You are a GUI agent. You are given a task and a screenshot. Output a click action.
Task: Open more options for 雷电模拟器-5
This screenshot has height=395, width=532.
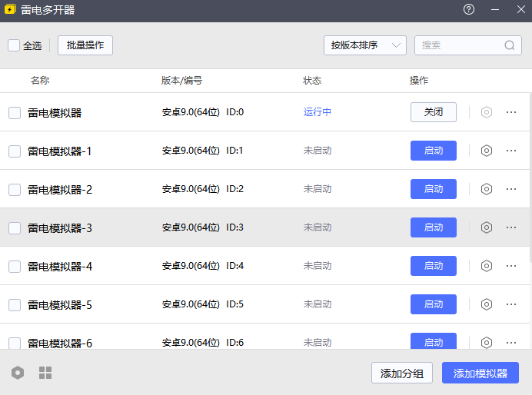click(511, 304)
